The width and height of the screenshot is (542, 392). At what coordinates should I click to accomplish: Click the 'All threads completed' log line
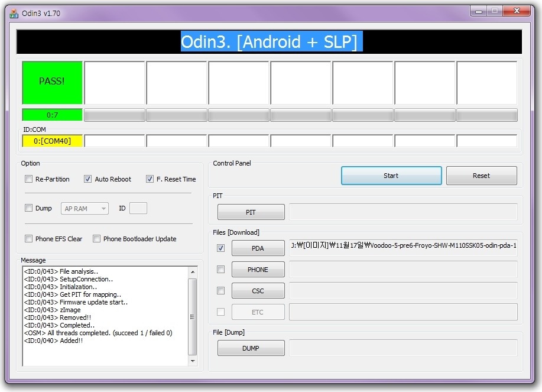pos(98,333)
